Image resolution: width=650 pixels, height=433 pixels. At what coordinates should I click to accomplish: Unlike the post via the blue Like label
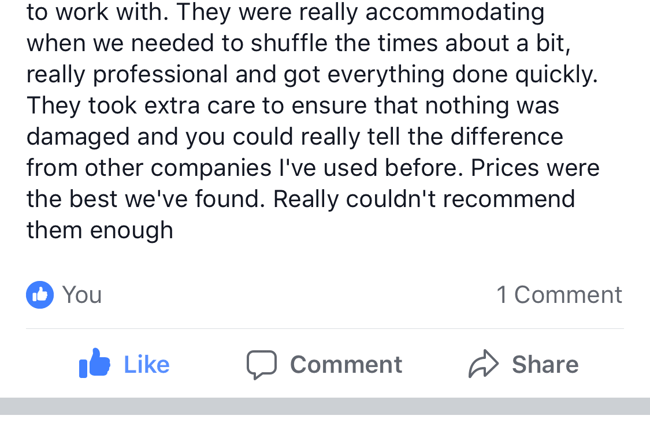pos(147,365)
